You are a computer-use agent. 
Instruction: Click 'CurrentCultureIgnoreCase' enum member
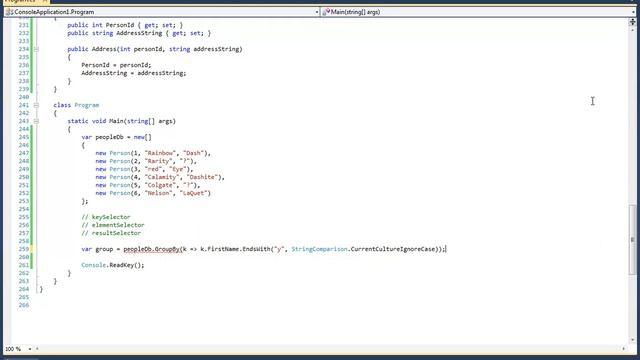point(393,249)
